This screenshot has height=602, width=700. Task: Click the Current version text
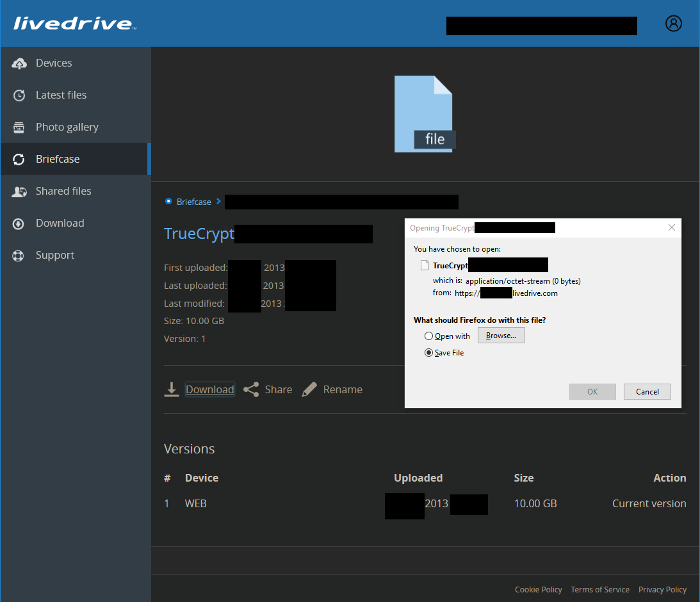point(649,503)
